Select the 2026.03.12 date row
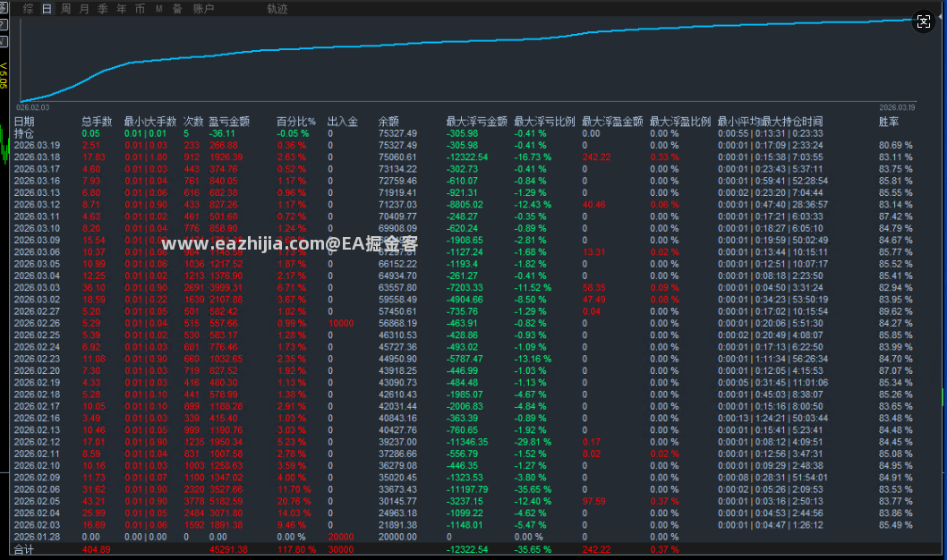The height and width of the screenshot is (560, 947). coord(37,205)
